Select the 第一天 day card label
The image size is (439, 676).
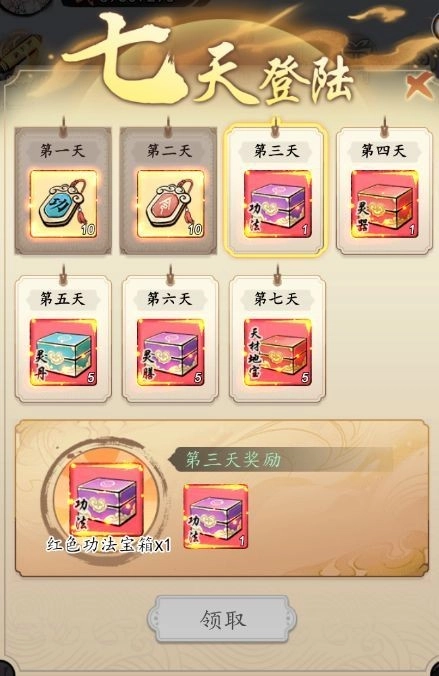tap(63, 151)
